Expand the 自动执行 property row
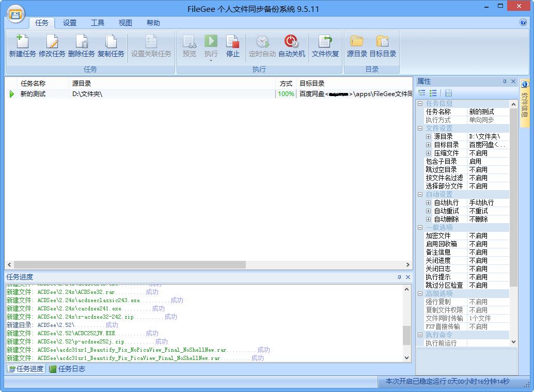Screen dimensions: 534x392 pyautogui.click(x=429, y=203)
